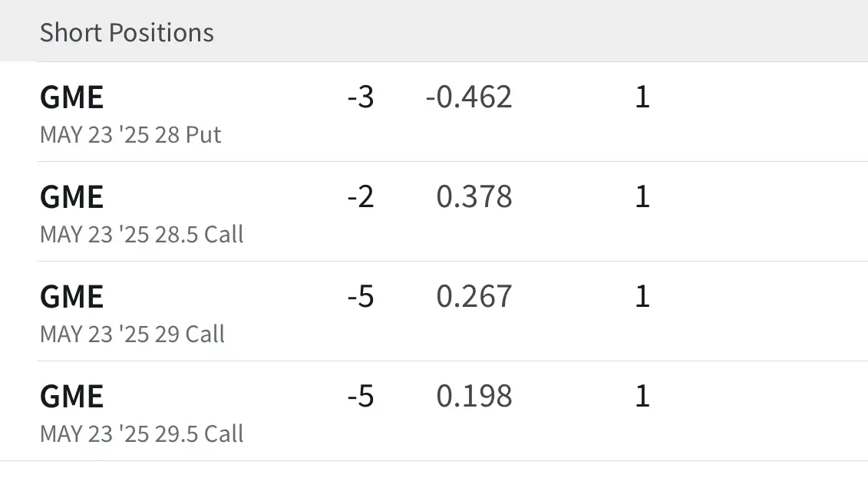Viewport: 868px width, 481px height.
Task: Click GME ticker in the 28 Put row
Action: (x=72, y=97)
